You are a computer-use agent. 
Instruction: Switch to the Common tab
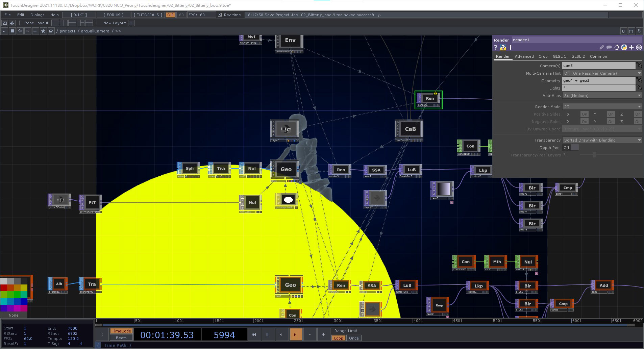(x=598, y=56)
